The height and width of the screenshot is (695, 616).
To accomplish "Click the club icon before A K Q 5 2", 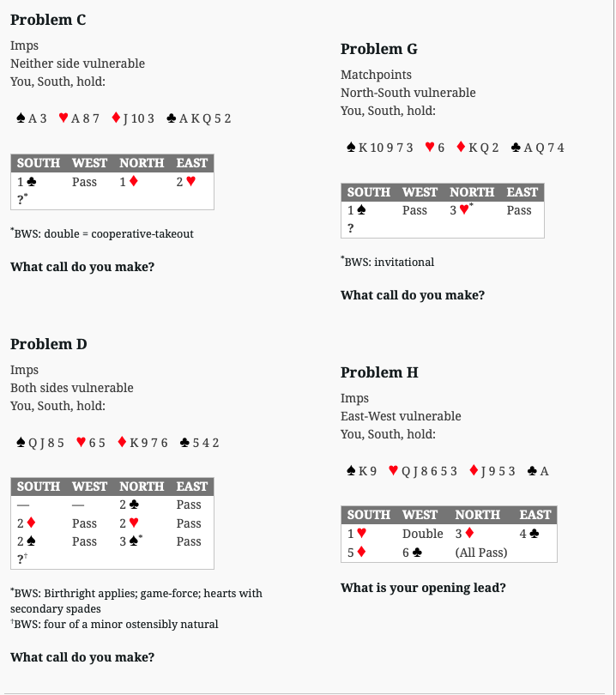I will pos(171,118).
